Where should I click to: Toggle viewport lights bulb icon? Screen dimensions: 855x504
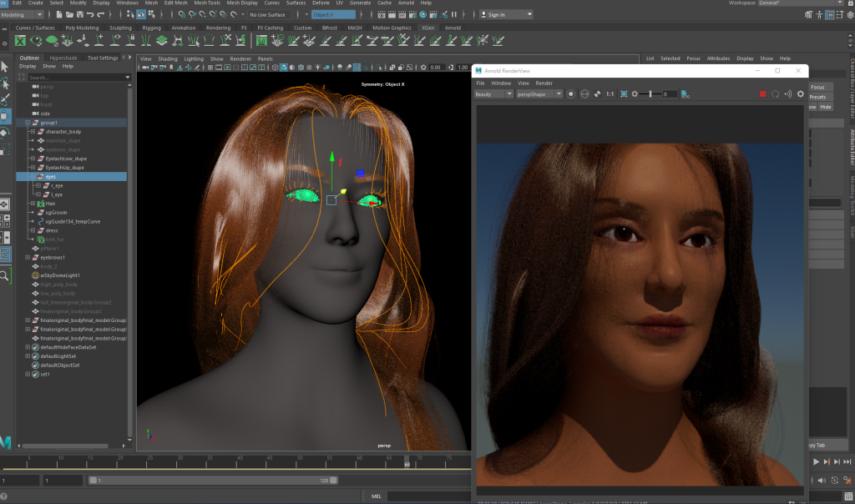click(x=318, y=68)
